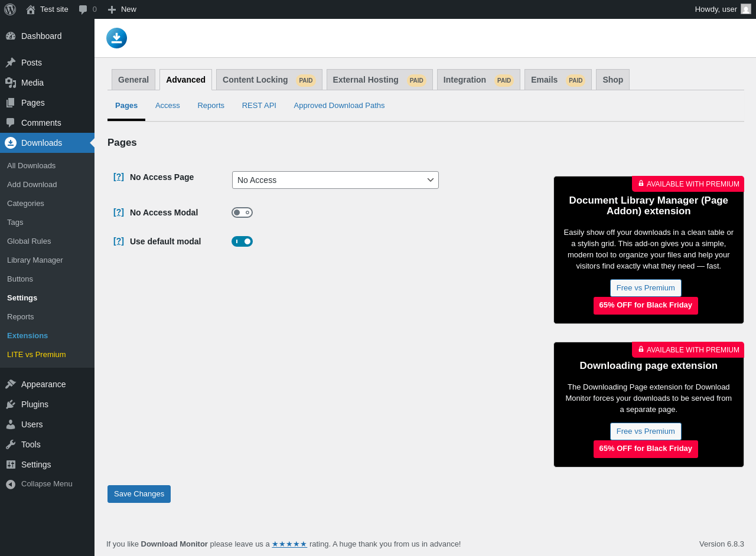Click Black Friday offer on Document Library card
This screenshot has height=556, width=756.
click(646, 306)
